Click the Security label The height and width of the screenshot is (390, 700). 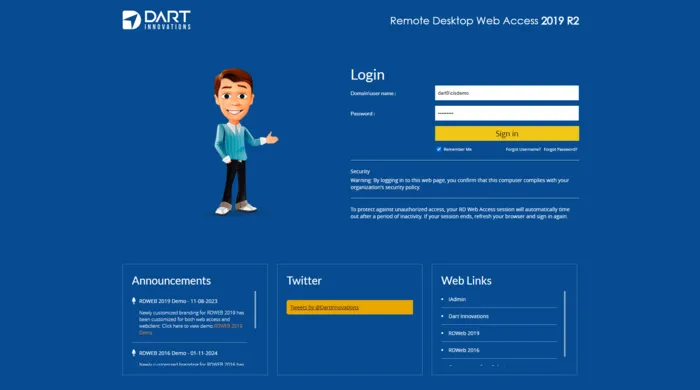360,171
